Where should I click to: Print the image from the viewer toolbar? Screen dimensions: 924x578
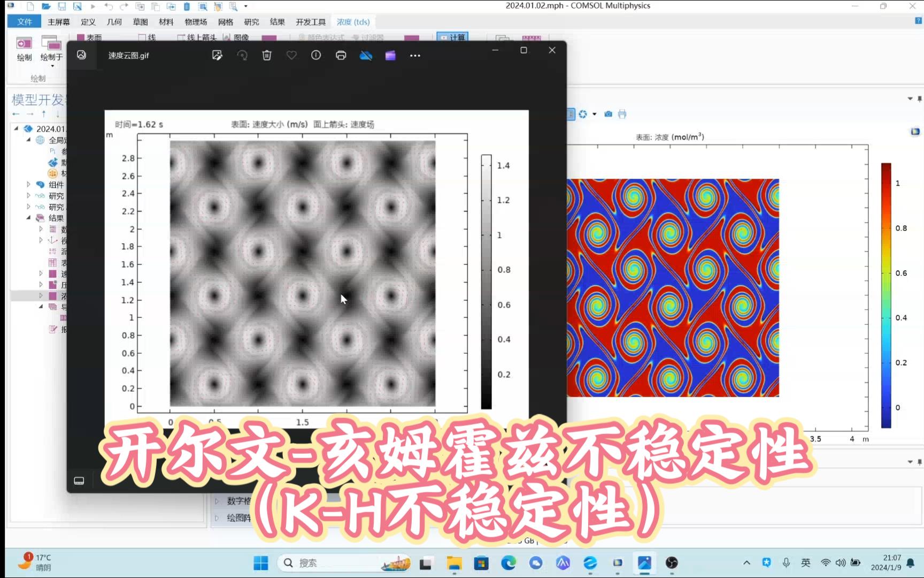[341, 55]
